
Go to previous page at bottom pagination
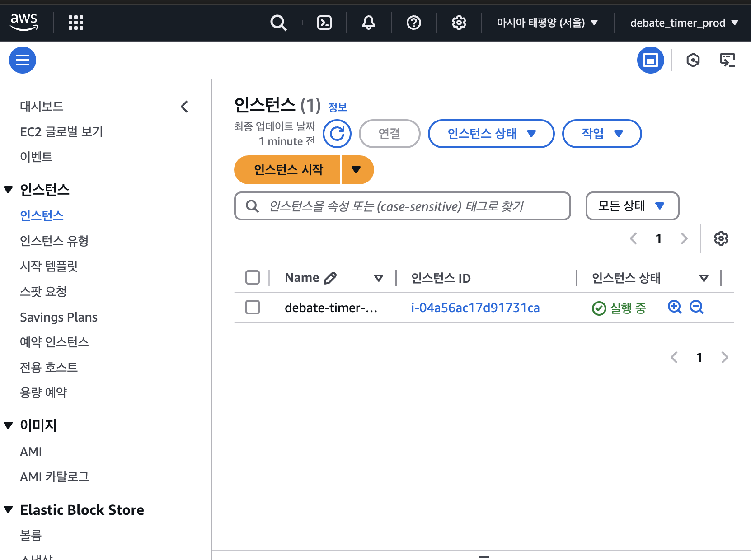(x=674, y=357)
